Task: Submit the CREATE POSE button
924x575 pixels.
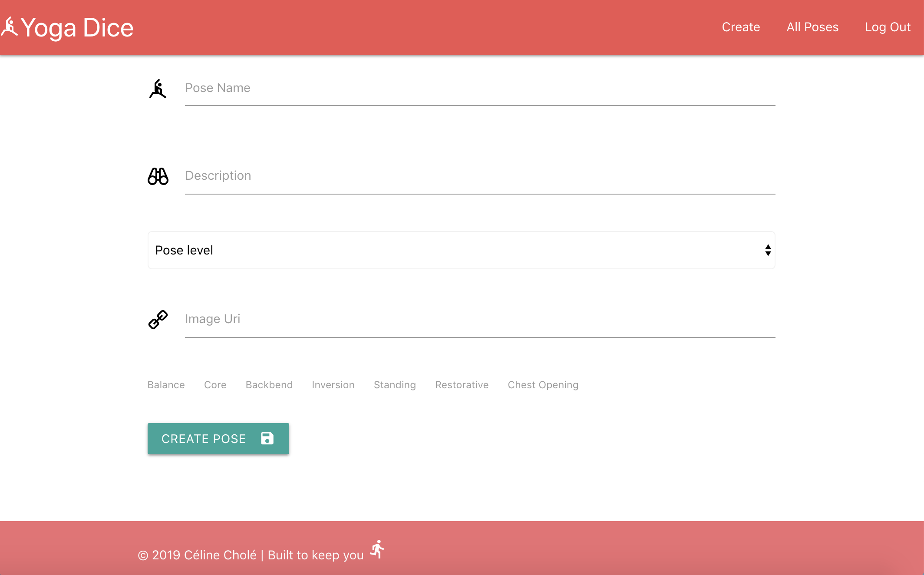Action: coord(218,439)
